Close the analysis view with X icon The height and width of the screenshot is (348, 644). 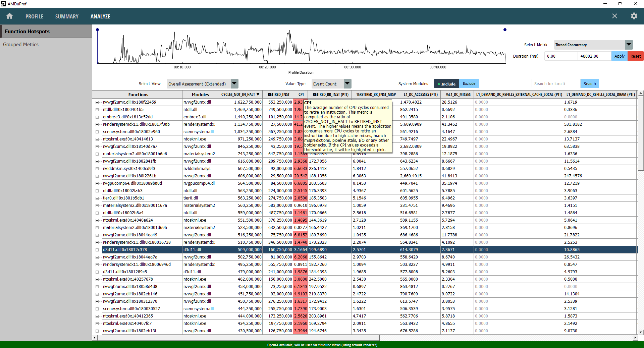(x=614, y=16)
